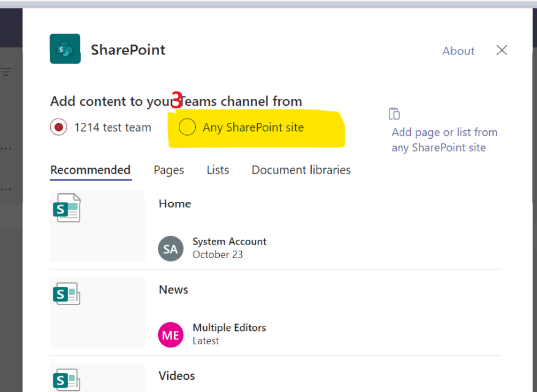
Task: Click the News page title
Action: (173, 290)
